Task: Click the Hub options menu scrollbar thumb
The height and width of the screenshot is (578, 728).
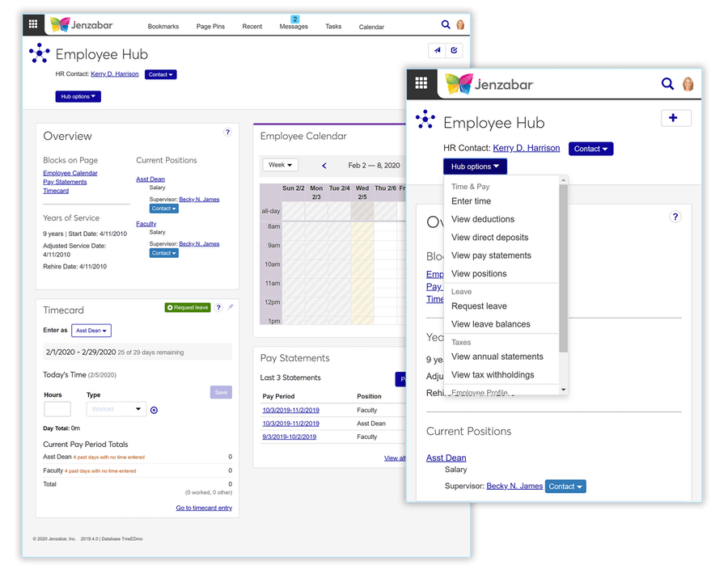Action: click(564, 268)
